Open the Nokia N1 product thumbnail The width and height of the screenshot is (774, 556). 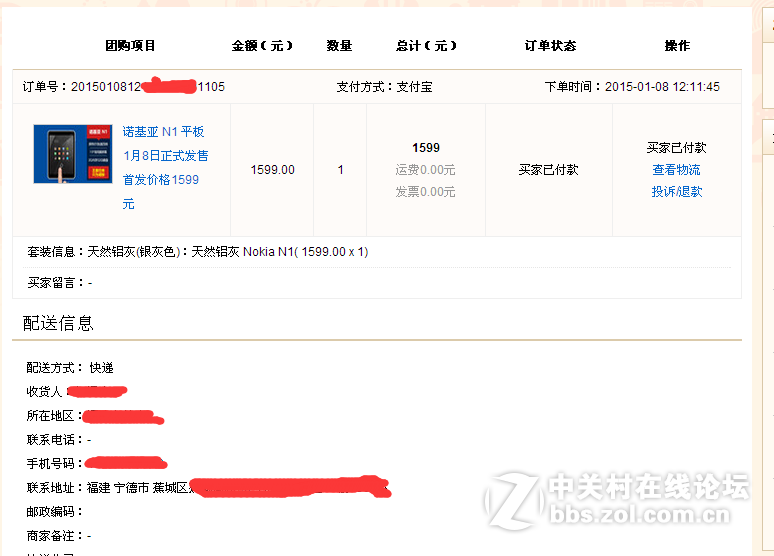(73, 154)
